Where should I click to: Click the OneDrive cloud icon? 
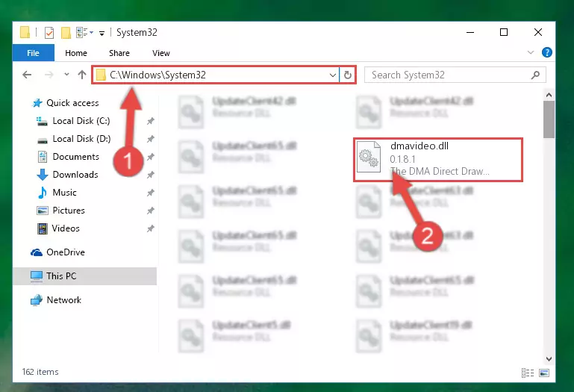[37, 252]
